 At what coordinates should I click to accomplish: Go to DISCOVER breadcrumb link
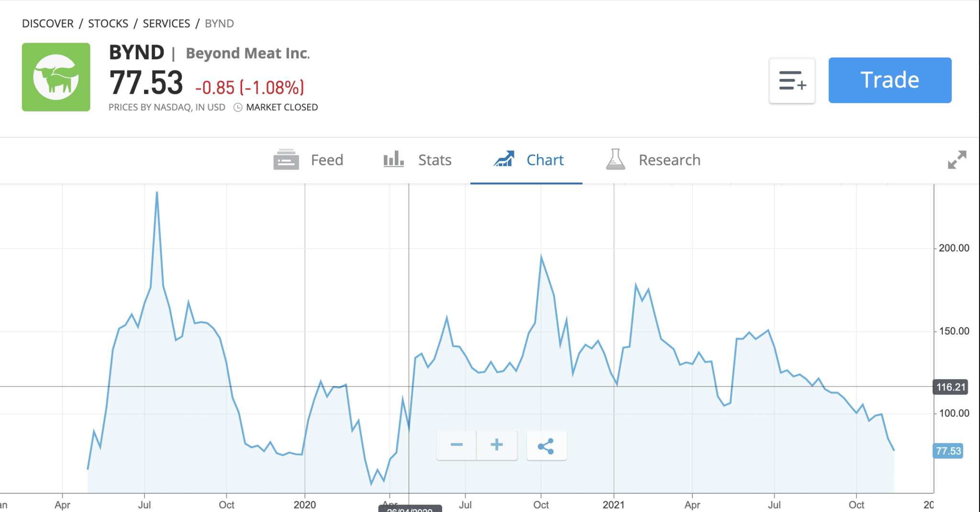coord(48,23)
